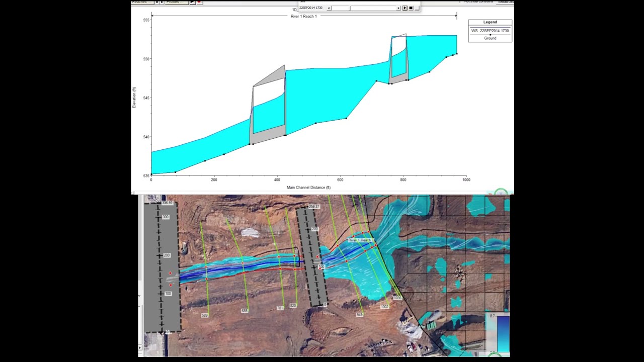The image size is (644, 362).
Task: Click the 1000 distance axis tick
Action: click(466, 179)
